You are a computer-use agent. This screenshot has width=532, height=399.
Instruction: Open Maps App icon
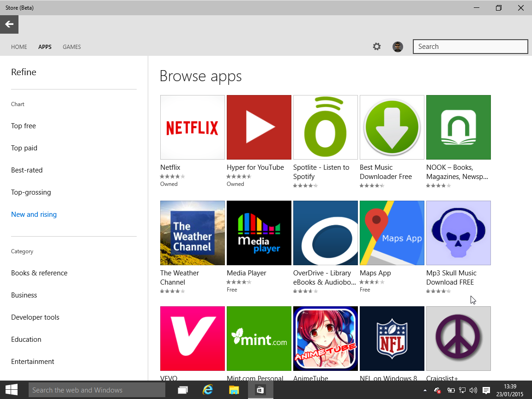(392, 233)
